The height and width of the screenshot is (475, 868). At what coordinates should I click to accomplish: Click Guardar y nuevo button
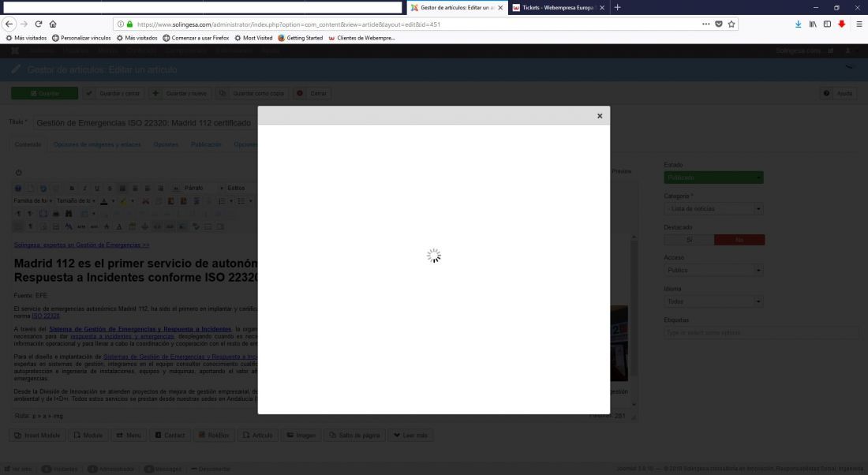[x=180, y=93]
